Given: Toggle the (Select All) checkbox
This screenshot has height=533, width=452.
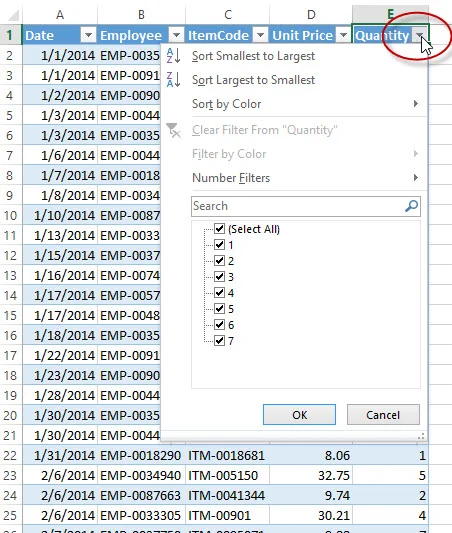Looking at the screenshot, I should pos(220,229).
